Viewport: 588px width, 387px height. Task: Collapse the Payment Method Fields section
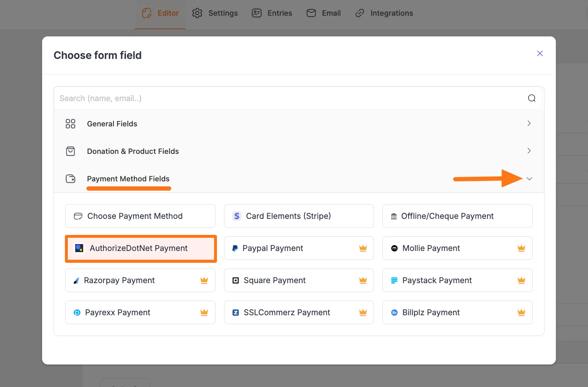point(529,179)
